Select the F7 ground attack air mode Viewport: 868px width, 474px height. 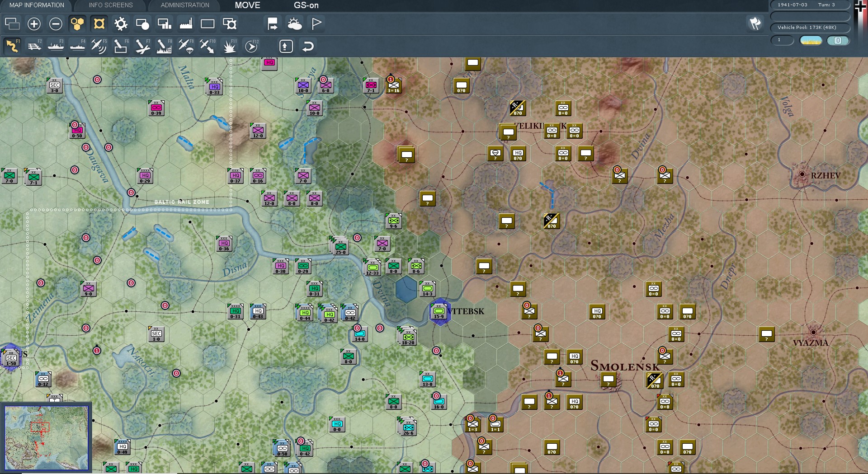coord(142,46)
